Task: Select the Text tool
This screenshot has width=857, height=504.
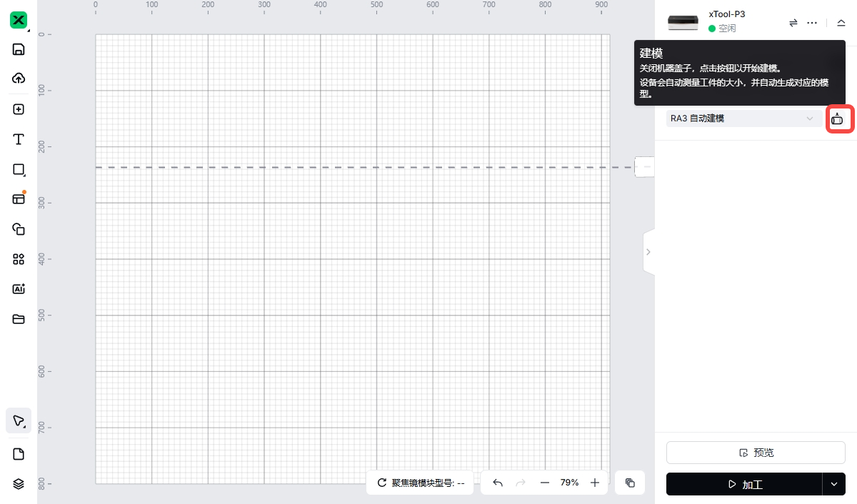Action: point(19,139)
